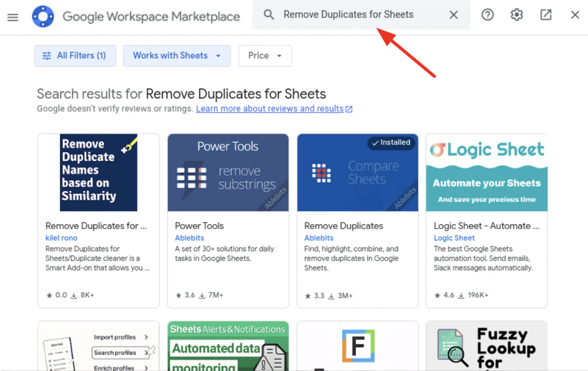Screen dimensions: 588x371
Task: Open the Logic Sheet developer link
Action: click(x=454, y=238)
